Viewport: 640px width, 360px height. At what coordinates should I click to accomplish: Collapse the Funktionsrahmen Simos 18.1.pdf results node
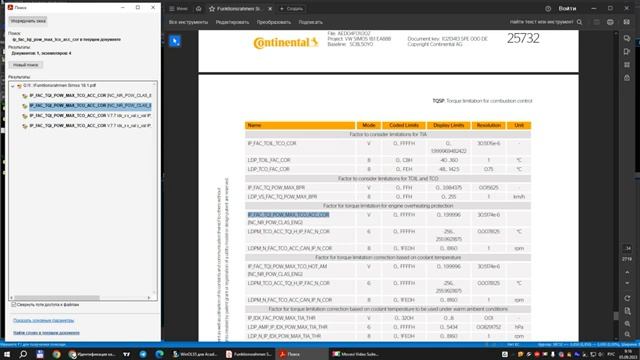point(13,86)
